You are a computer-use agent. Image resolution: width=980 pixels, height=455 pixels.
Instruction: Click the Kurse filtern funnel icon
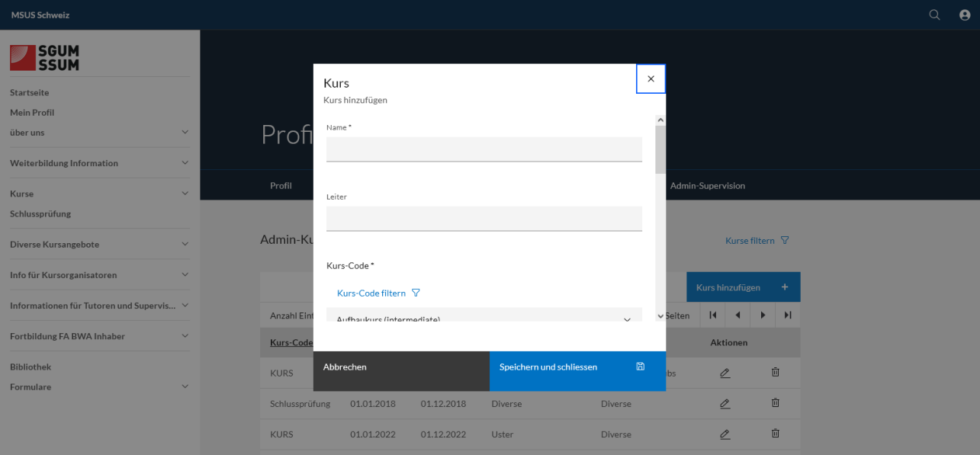click(785, 240)
